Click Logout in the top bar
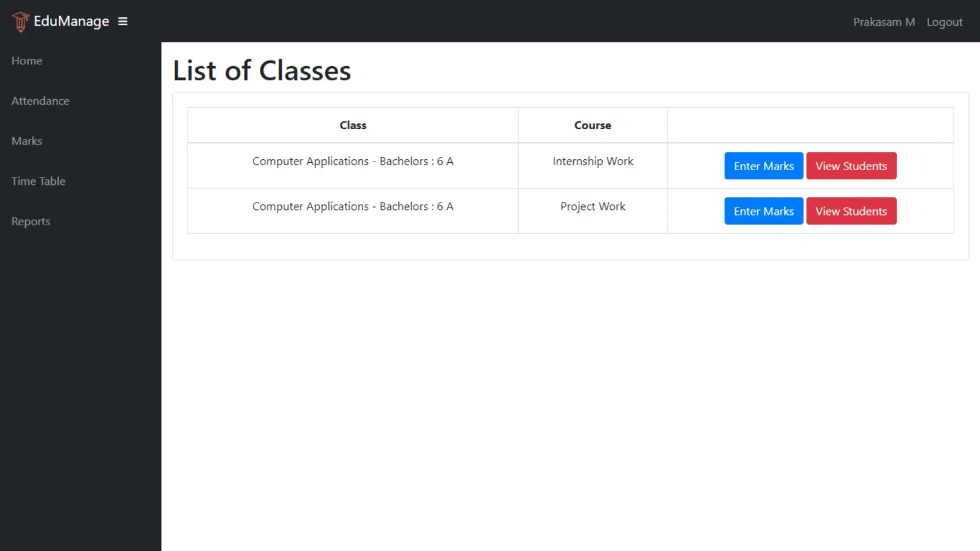The width and height of the screenshot is (980, 551). click(x=944, y=21)
